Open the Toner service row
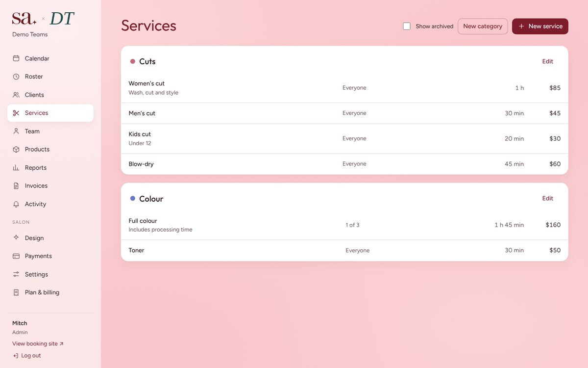This screenshot has height=368, width=588. (344, 250)
